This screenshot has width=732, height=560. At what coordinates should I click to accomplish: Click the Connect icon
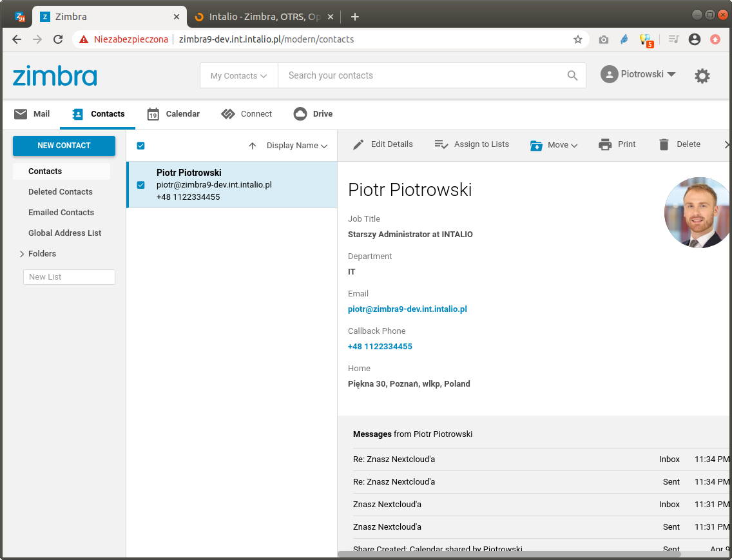point(228,114)
